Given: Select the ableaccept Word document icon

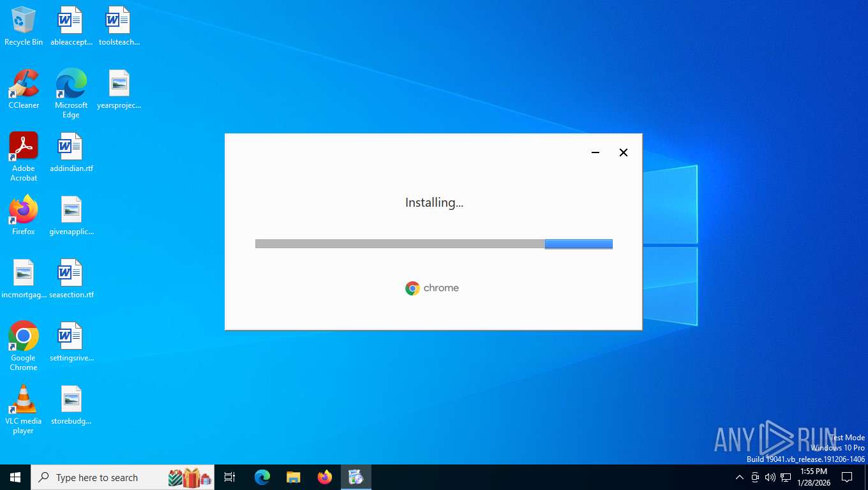Looking at the screenshot, I should (71, 27).
